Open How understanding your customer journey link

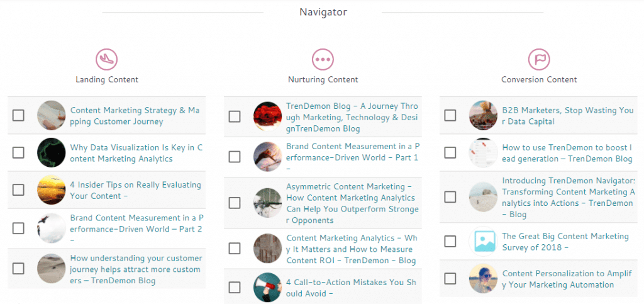pyautogui.click(x=136, y=269)
